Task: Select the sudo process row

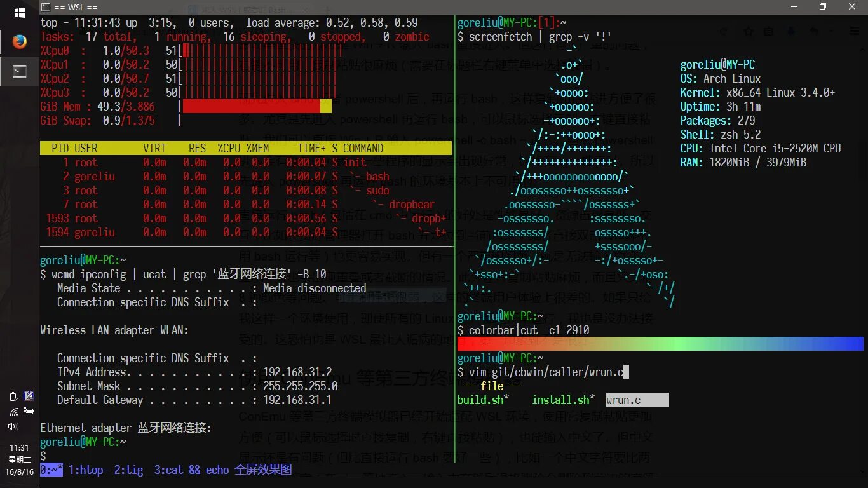Action: [x=246, y=190]
